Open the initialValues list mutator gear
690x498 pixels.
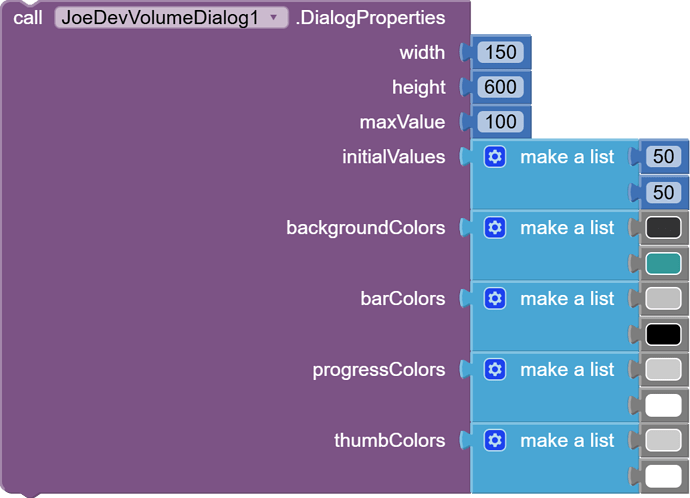pos(494,157)
